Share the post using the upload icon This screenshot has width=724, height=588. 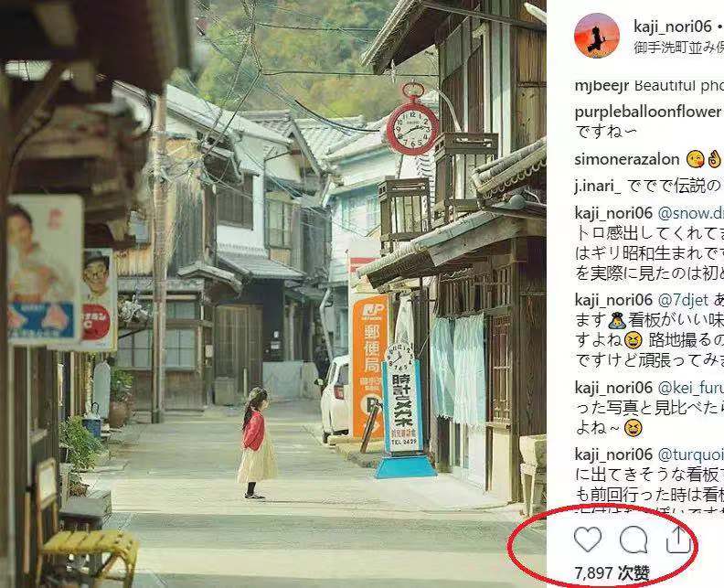[x=678, y=538]
